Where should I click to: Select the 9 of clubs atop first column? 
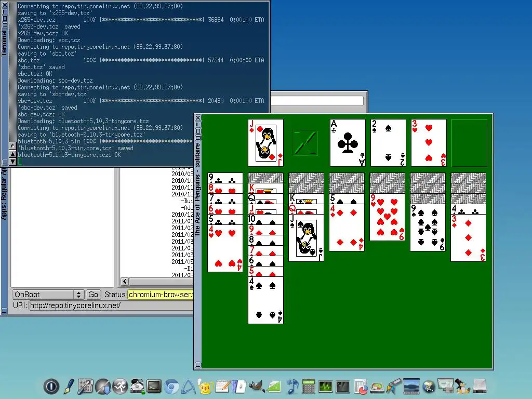[x=225, y=178]
